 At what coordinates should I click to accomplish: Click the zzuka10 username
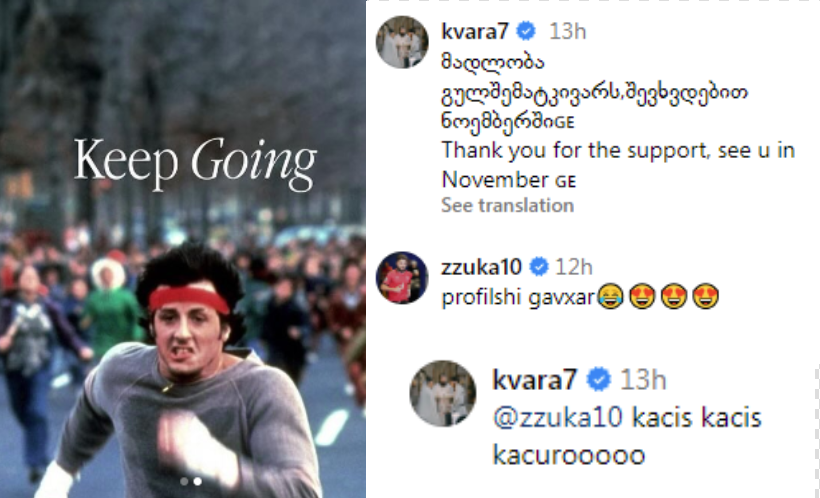tap(482, 267)
